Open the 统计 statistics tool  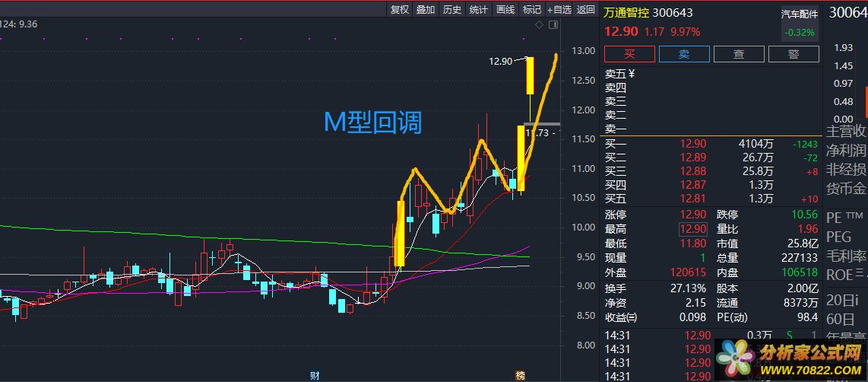click(x=479, y=9)
